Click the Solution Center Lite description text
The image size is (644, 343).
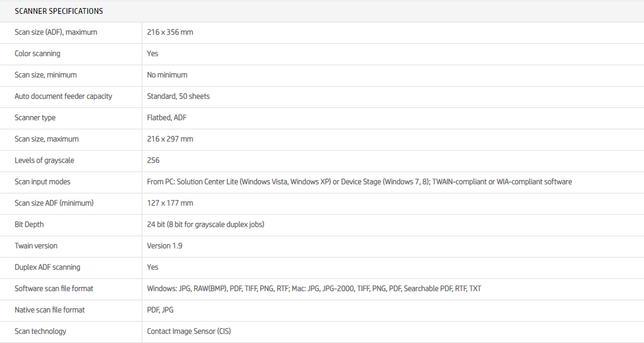coord(359,182)
